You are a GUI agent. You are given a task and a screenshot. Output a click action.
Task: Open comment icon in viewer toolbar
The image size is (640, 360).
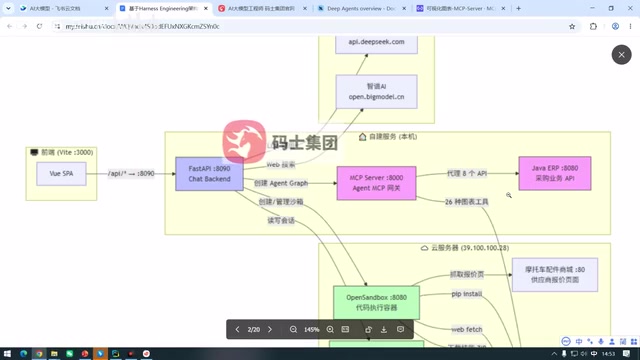coord(400,329)
